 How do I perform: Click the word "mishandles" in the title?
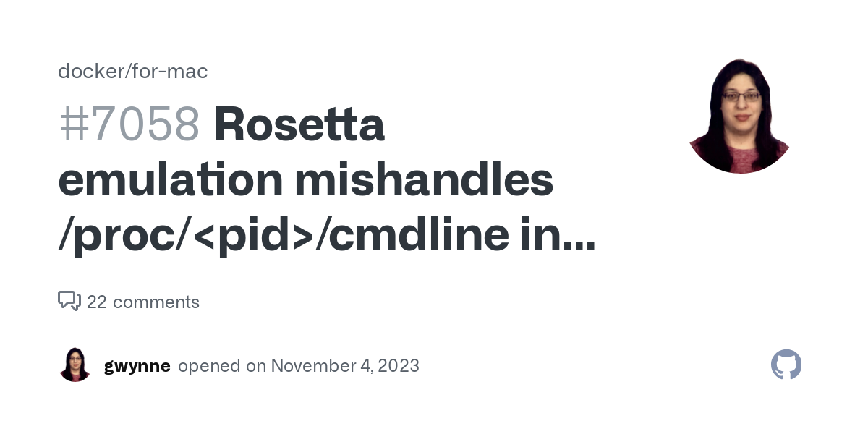click(x=423, y=181)
